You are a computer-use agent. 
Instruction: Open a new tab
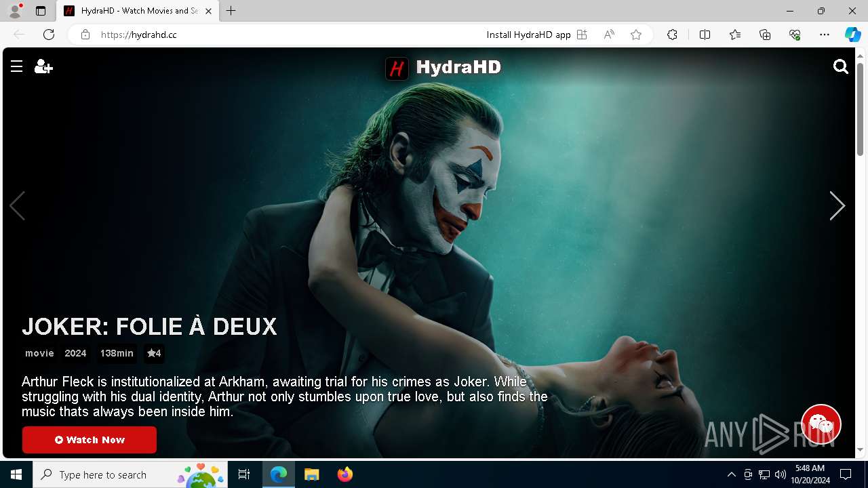(x=231, y=11)
